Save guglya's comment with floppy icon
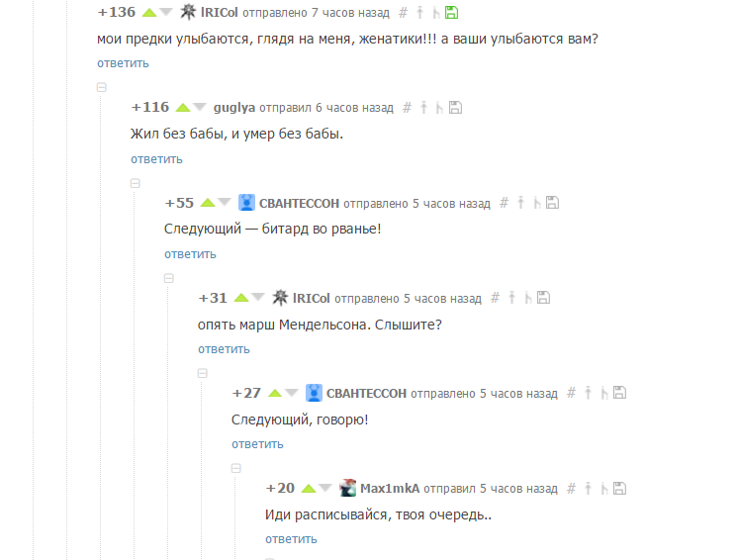Image resolution: width=738 pixels, height=560 pixels. [x=455, y=108]
